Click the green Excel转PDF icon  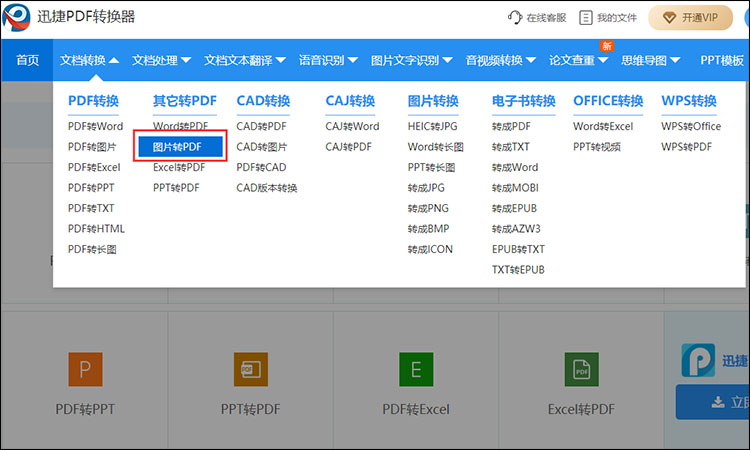click(x=580, y=369)
